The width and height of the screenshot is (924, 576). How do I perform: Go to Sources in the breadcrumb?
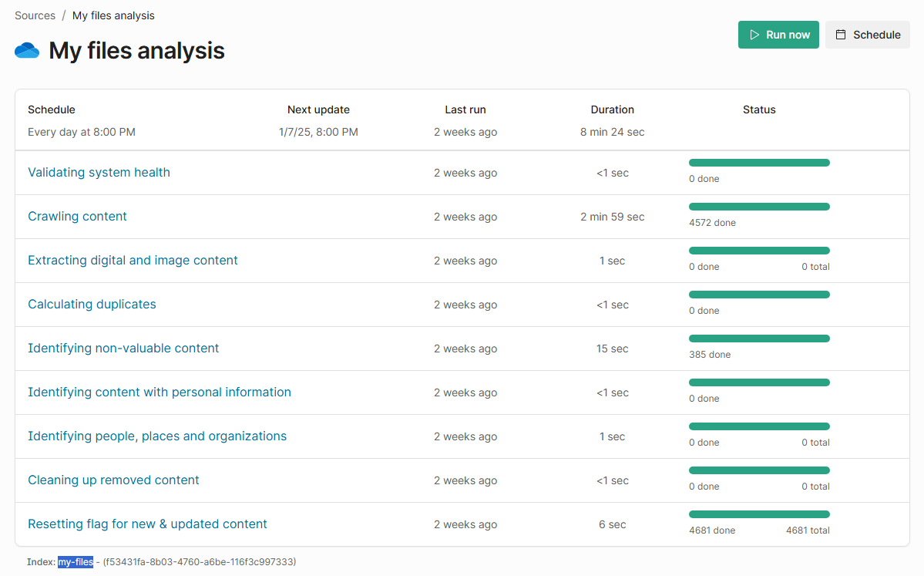tap(35, 15)
